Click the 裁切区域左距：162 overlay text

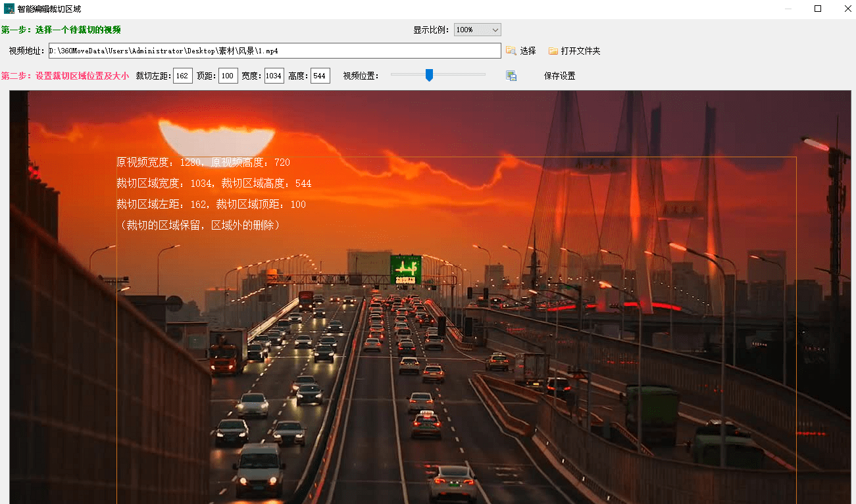pyautogui.click(x=161, y=205)
